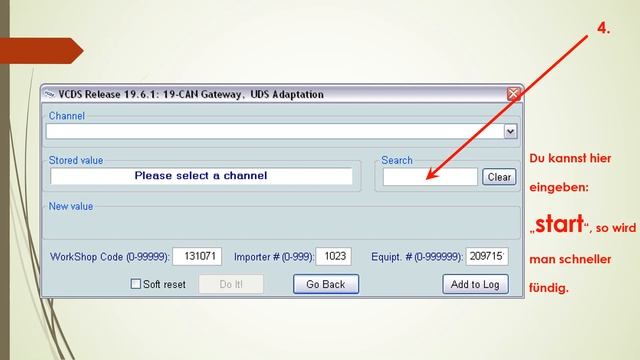
Task: Toggle the Soft reset checkbox
Action: coord(136,284)
